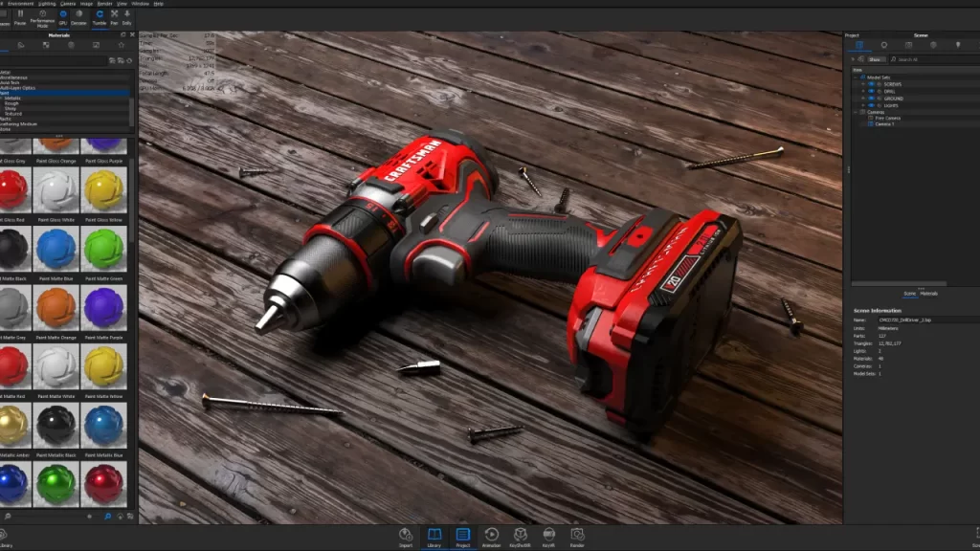Click the material library search field
Image resolution: width=980 pixels, height=551 pixels.
click(54, 60)
